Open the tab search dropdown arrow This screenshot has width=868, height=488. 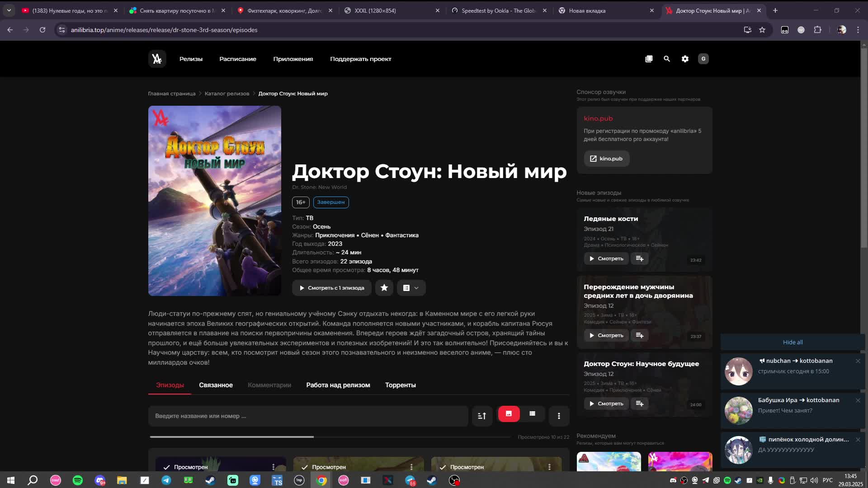(x=9, y=10)
